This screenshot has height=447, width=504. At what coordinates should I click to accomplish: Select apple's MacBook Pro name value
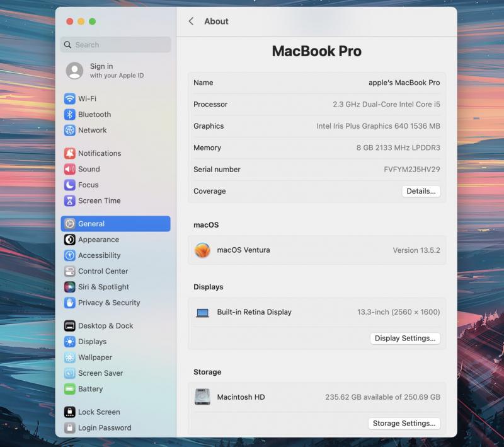[404, 83]
